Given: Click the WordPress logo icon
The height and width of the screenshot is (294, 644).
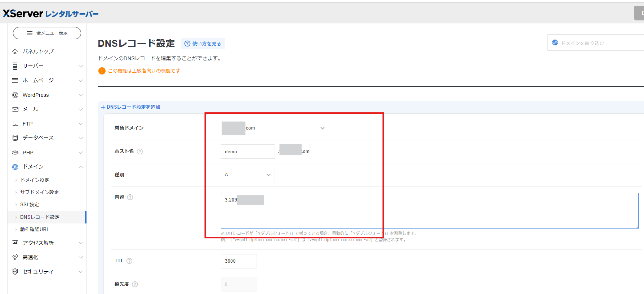Looking at the screenshot, I should (x=15, y=95).
